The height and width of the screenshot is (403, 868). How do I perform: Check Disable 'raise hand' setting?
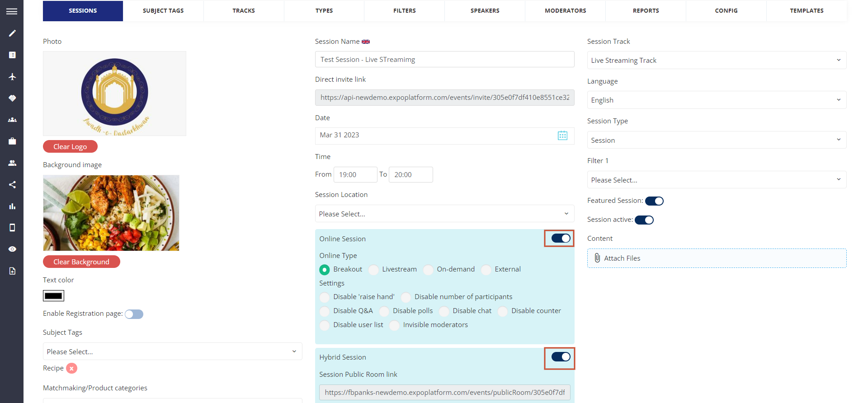tap(325, 297)
